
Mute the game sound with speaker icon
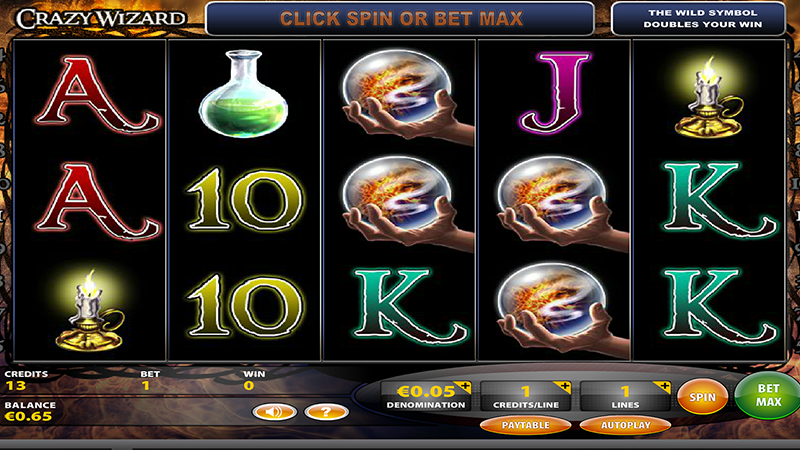click(274, 412)
